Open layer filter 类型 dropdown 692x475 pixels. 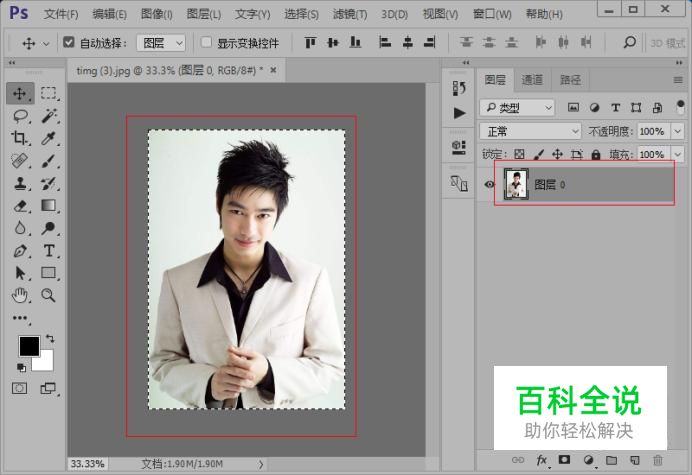[x=517, y=107]
